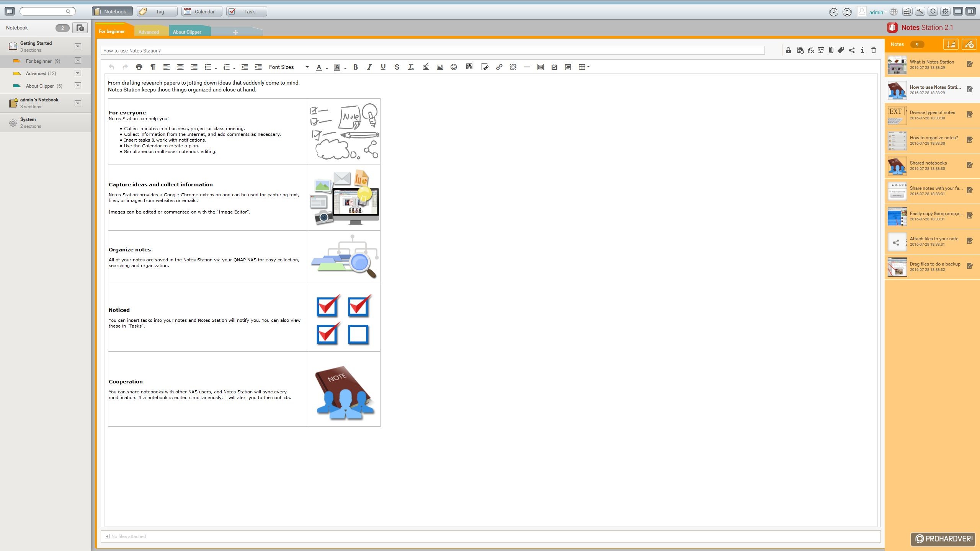Image resolution: width=980 pixels, height=551 pixels.
Task: Delete the note with trash icon
Action: [x=874, y=50]
